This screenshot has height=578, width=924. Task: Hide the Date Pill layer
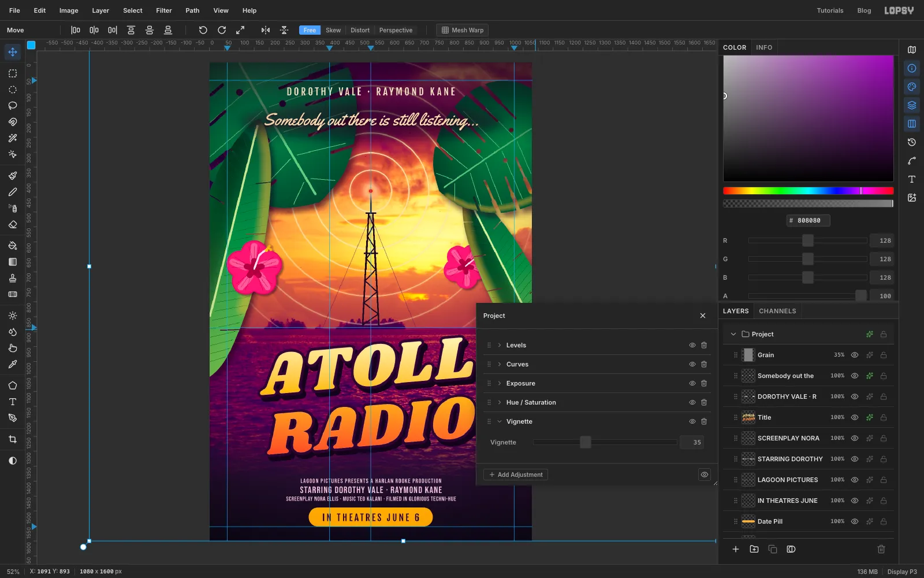click(x=855, y=521)
